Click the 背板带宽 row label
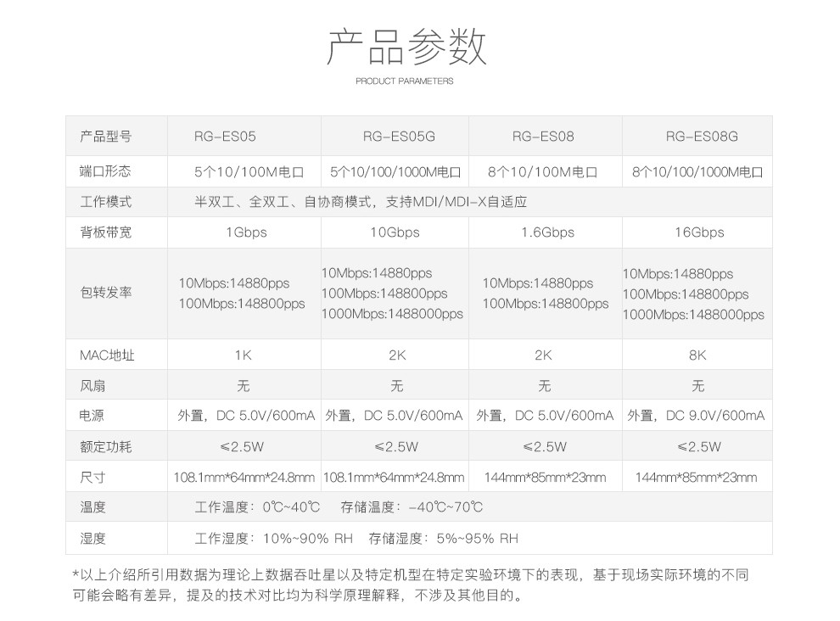840x621 pixels. [106, 232]
